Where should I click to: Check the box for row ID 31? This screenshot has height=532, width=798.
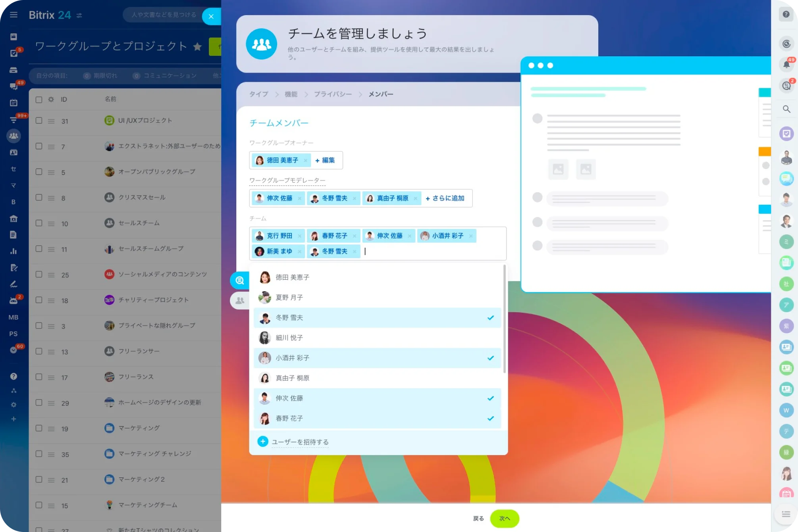[39, 121]
